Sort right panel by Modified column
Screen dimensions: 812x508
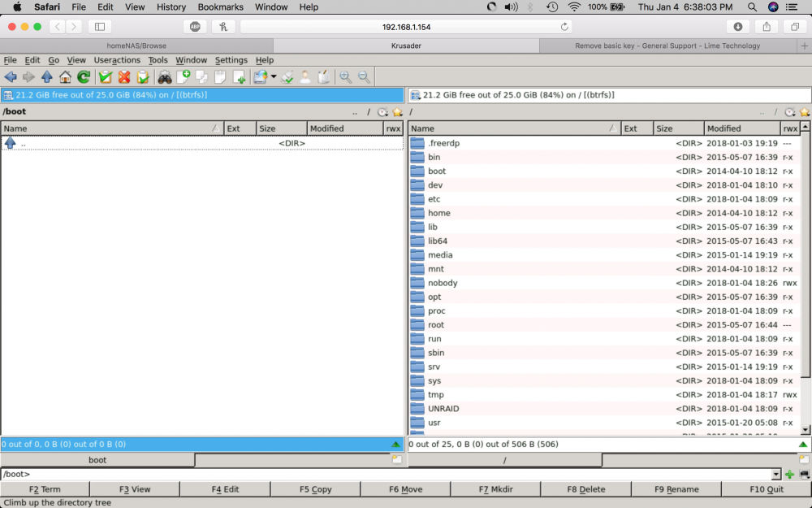[x=742, y=128]
